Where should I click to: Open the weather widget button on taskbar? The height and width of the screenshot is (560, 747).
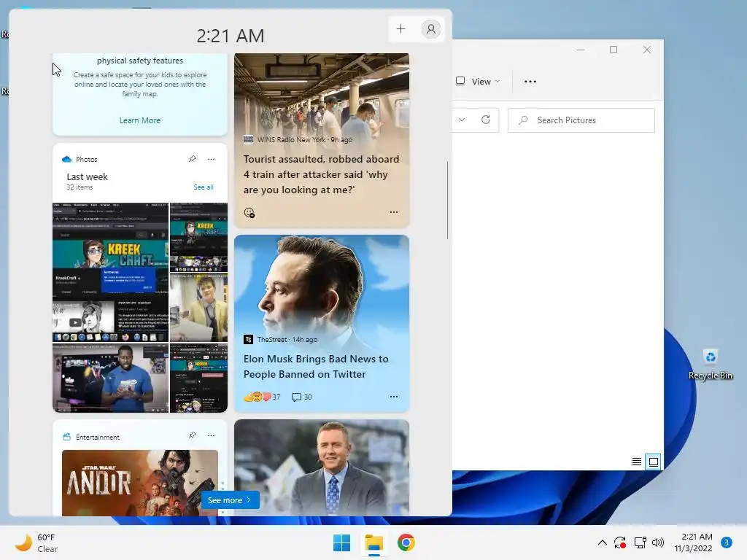click(x=36, y=542)
